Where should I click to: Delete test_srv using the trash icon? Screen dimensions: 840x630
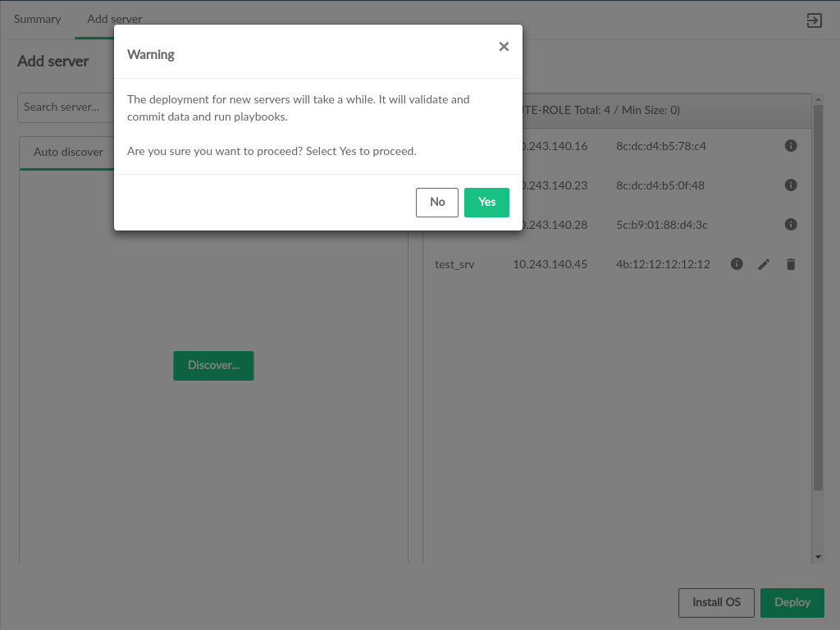pos(791,264)
